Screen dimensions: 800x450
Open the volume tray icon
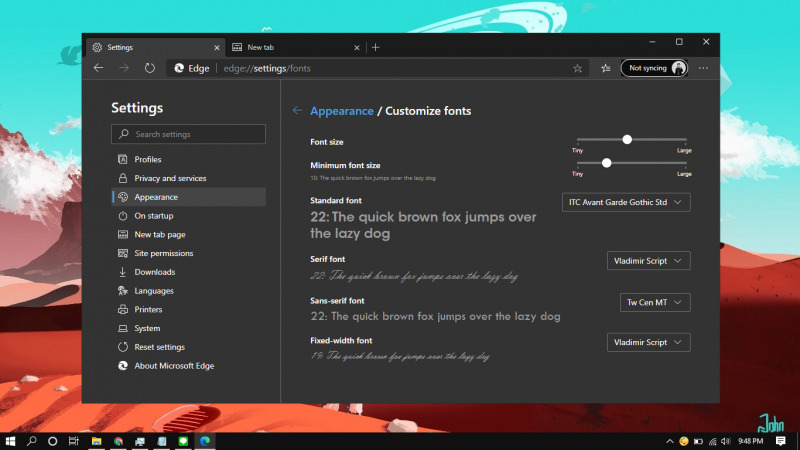pos(726,441)
